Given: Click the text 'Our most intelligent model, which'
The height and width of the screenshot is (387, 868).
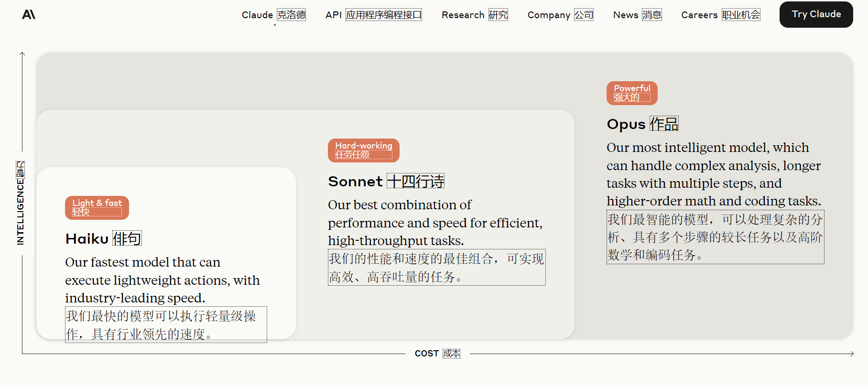Looking at the screenshot, I should [708, 148].
